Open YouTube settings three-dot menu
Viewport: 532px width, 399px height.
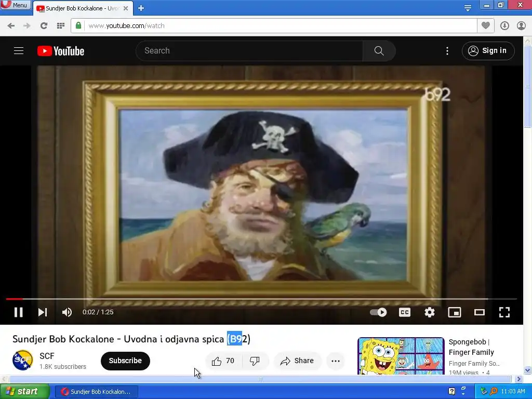pyautogui.click(x=447, y=51)
